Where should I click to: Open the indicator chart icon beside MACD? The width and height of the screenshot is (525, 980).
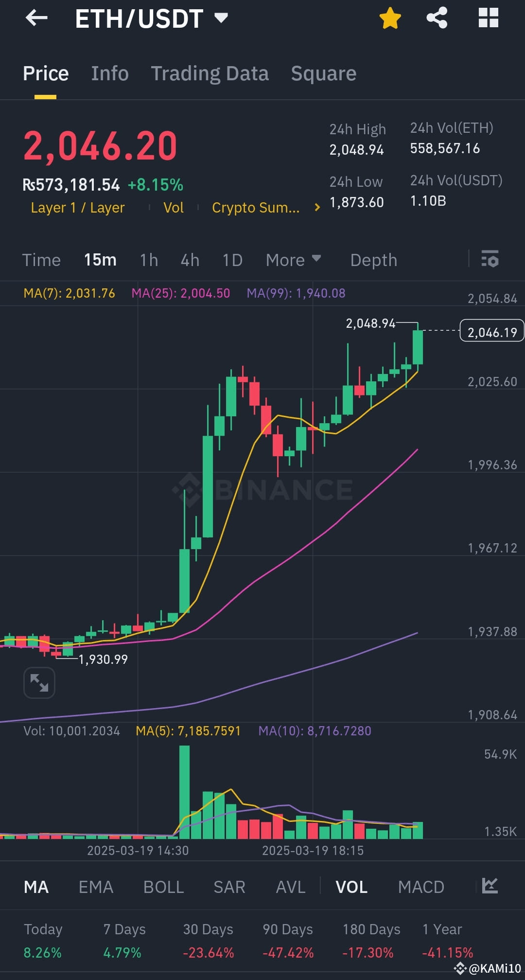click(491, 886)
